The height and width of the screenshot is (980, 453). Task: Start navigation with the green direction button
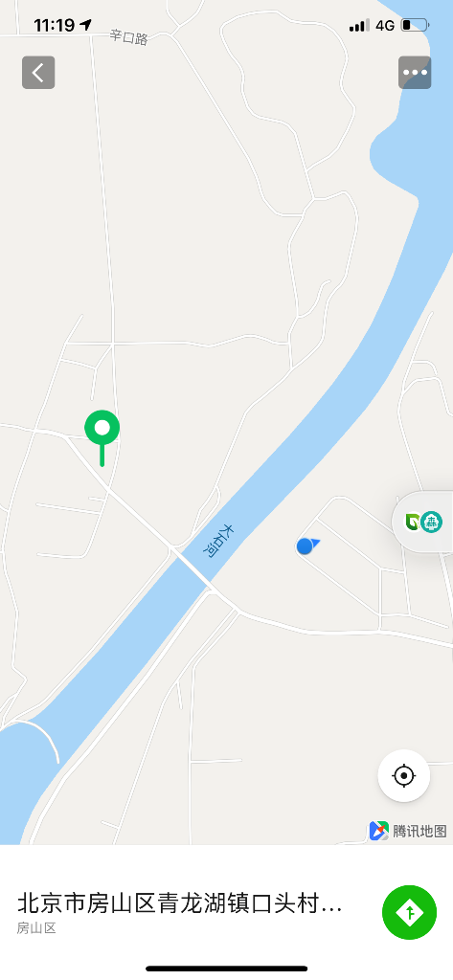pos(409,912)
